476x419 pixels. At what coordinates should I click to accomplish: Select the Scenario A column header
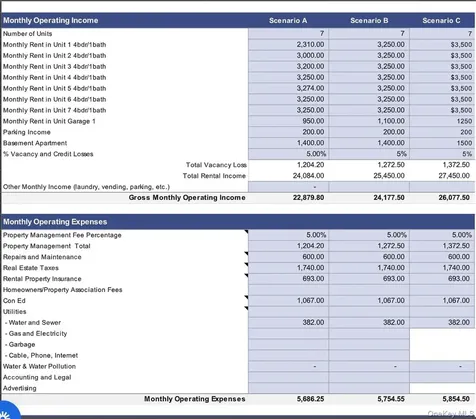tap(288, 21)
